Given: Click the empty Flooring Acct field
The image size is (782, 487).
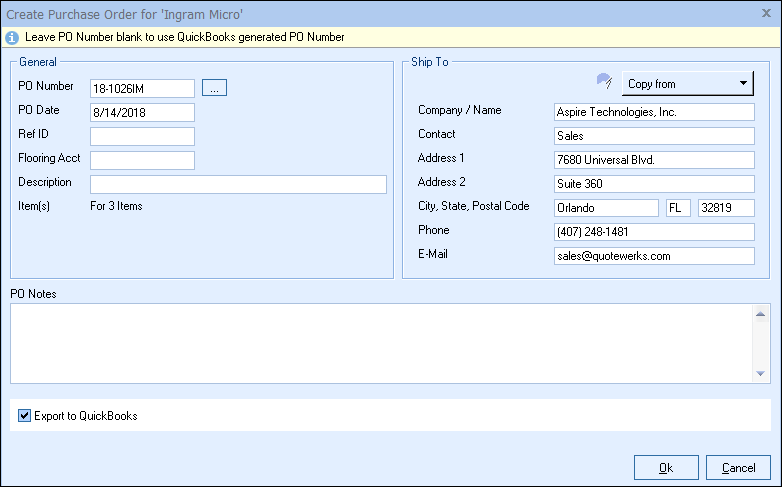Looking at the screenshot, I should coord(143,160).
